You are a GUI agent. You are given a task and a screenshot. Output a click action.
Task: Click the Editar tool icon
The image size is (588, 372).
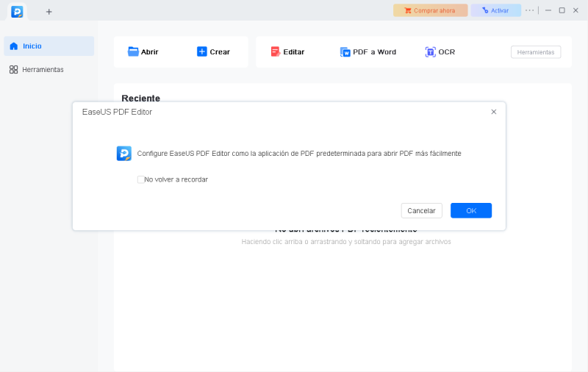[276, 51]
